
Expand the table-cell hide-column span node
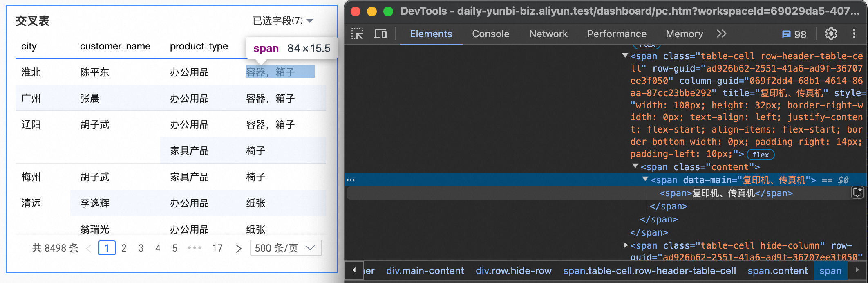click(x=625, y=245)
